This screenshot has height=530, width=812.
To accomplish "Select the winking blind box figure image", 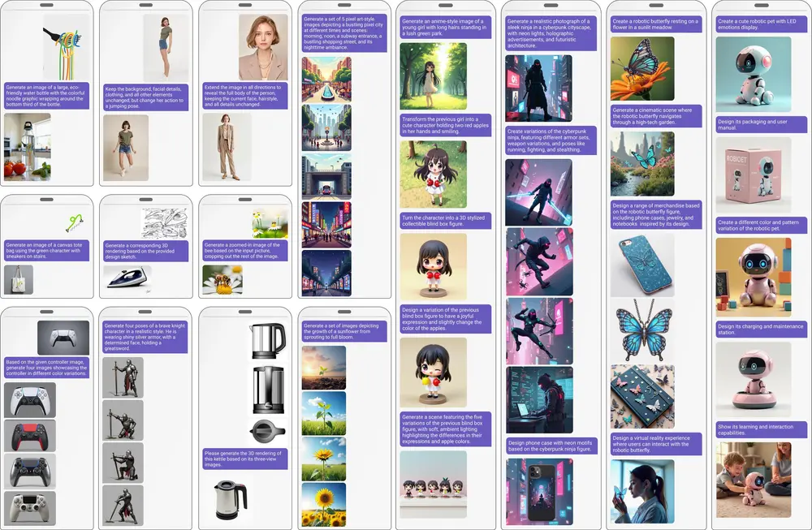I will [x=434, y=373].
